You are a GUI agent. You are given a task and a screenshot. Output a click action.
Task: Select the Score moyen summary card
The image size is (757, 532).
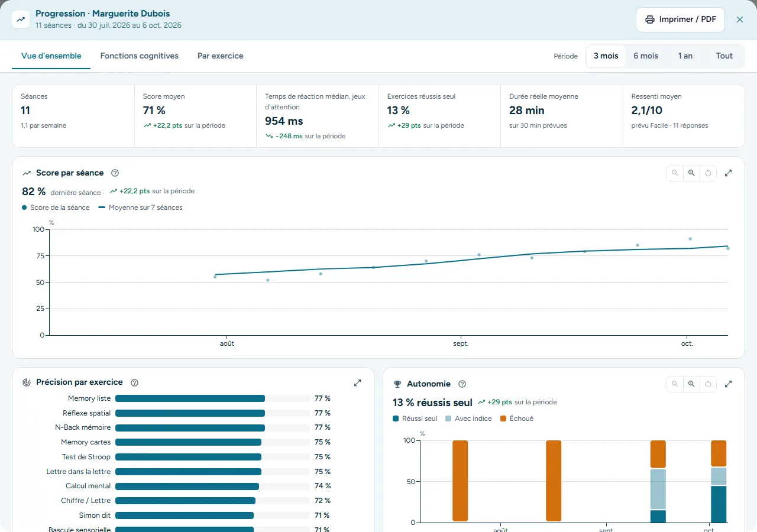196,116
